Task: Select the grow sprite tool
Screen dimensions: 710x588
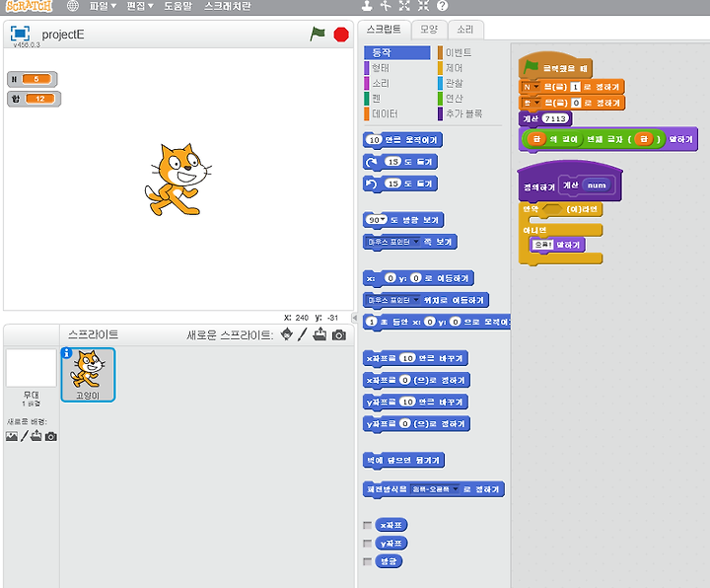Action: 404,6
